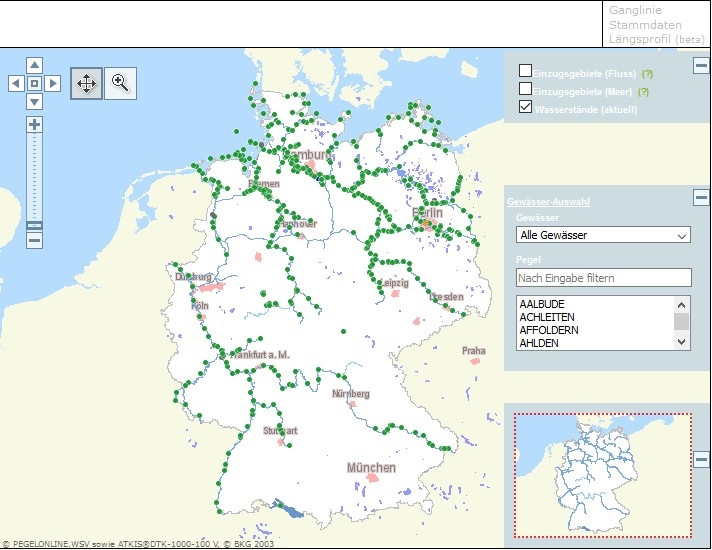Reset map extent with center square button
The height and width of the screenshot is (550, 712).
click(34, 84)
